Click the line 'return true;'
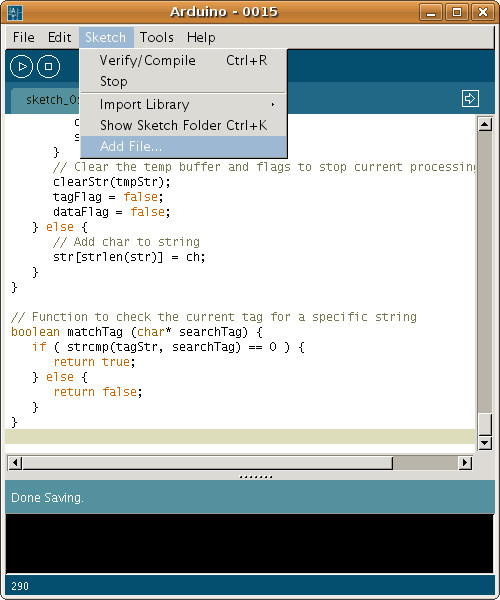The image size is (500, 600). (94, 362)
